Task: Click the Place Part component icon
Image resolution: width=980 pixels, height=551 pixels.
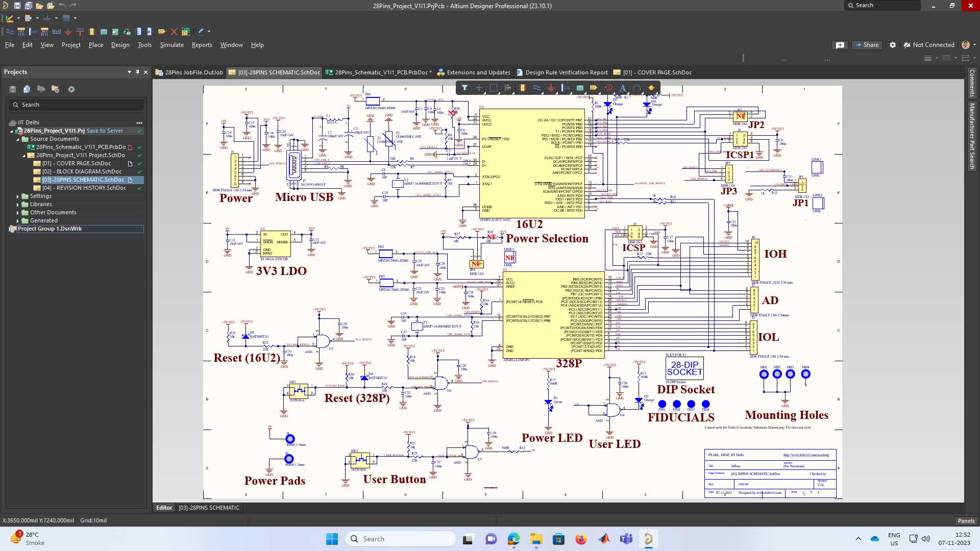Action: tap(92, 32)
